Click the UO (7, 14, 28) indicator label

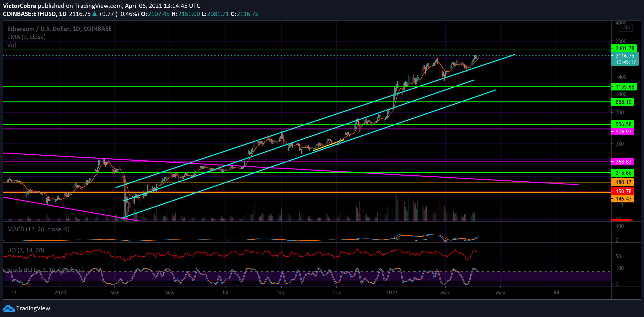tap(26, 250)
